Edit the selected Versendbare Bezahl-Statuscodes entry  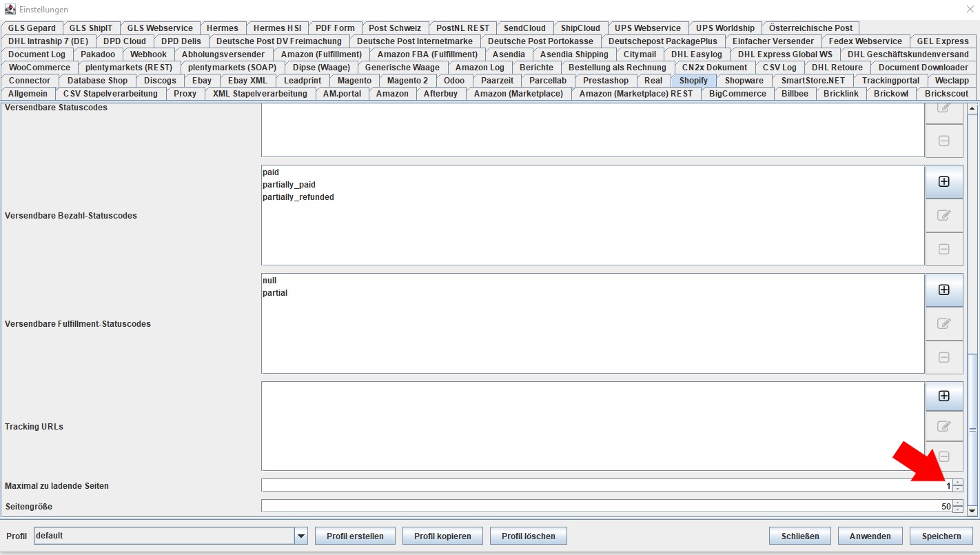pos(944,215)
